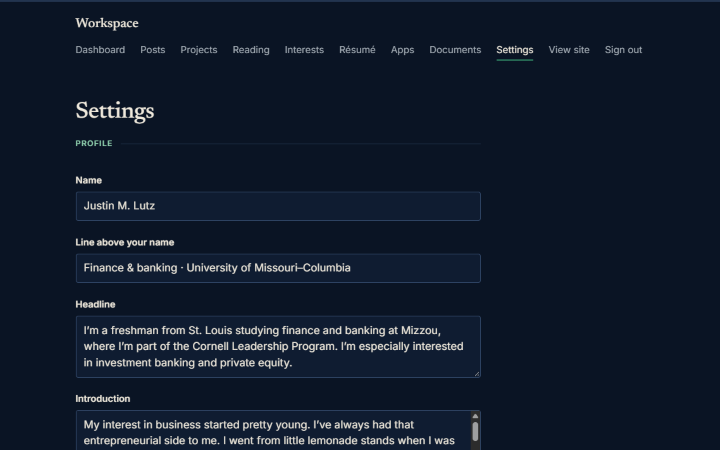This screenshot has height=450, width=720.
Task: Click the Name field label
Action: point(89,180)
